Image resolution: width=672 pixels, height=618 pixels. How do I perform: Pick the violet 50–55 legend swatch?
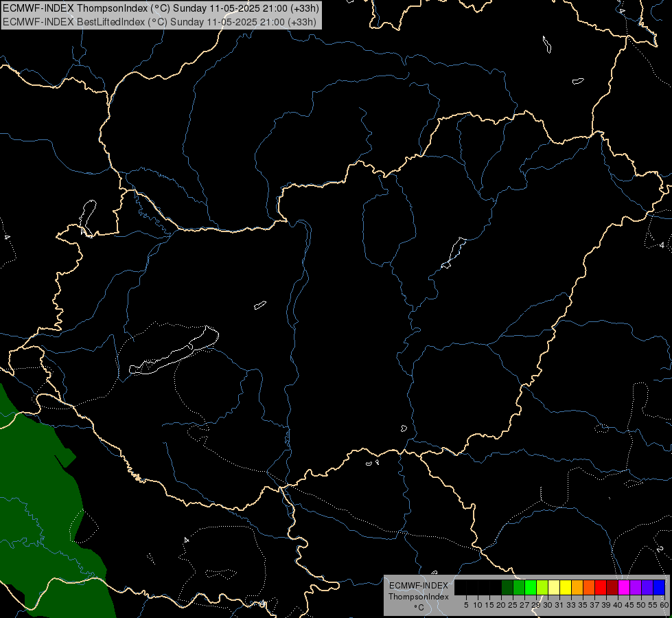647,588
